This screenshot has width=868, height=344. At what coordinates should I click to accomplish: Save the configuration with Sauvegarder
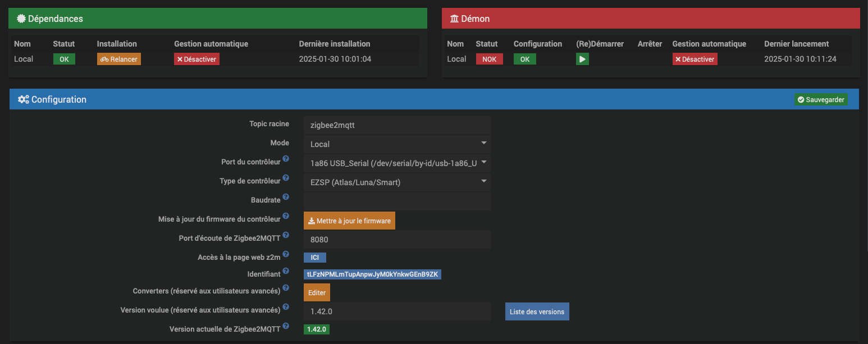[x=821, y=99]
